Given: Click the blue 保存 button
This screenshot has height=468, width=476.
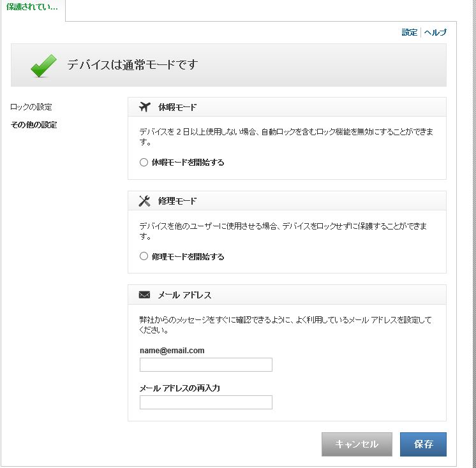Looking at the screenshot, I should 423,444.
